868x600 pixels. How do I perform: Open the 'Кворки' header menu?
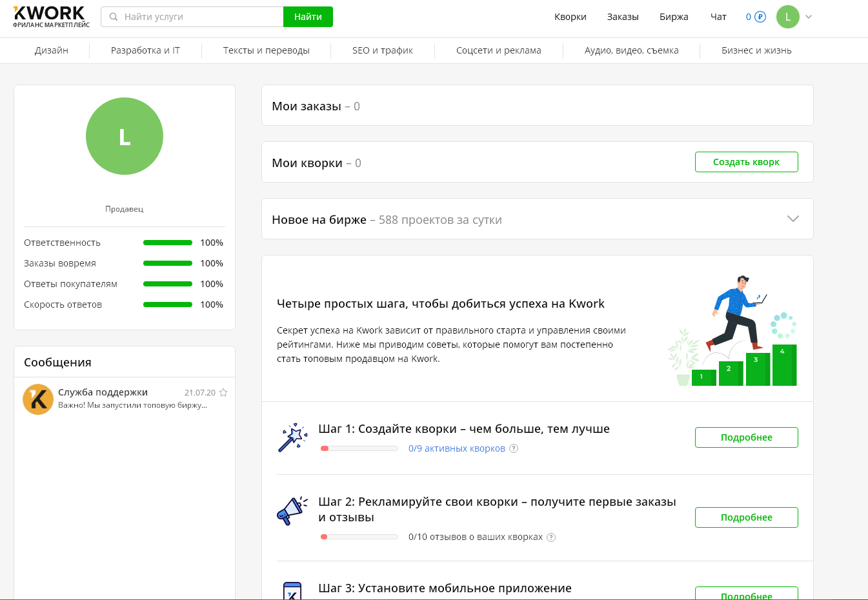(570, 17)
